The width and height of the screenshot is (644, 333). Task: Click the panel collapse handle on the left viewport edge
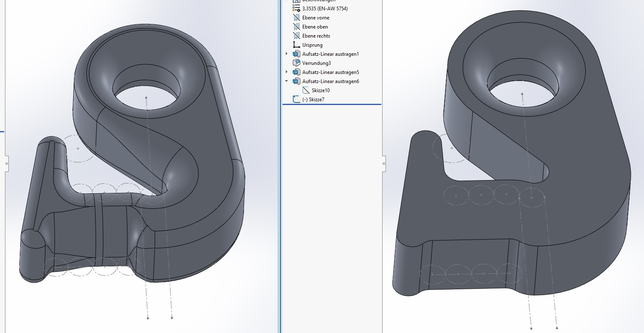pyautogui.click(x=6, y=164)
